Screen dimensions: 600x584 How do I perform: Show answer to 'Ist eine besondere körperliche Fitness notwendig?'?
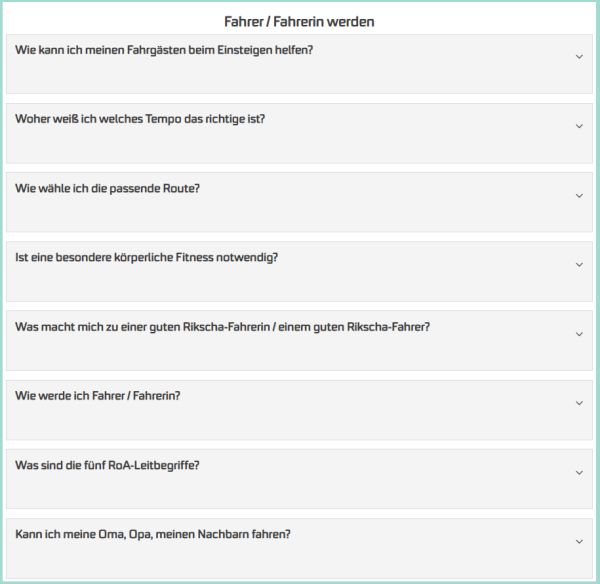point(147,257)
